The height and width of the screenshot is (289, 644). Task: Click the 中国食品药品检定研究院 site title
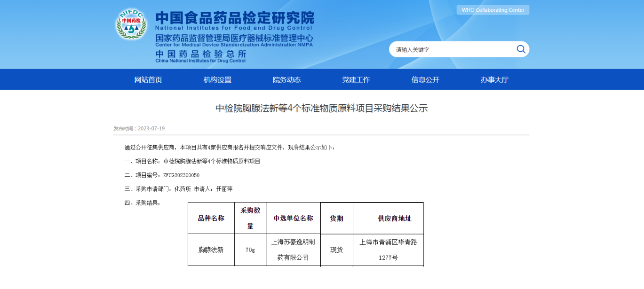(x=235, y=18)
